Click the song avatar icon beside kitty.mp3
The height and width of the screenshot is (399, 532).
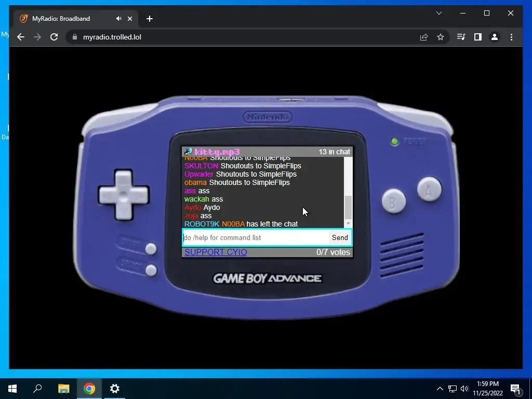tap(188, 152)
